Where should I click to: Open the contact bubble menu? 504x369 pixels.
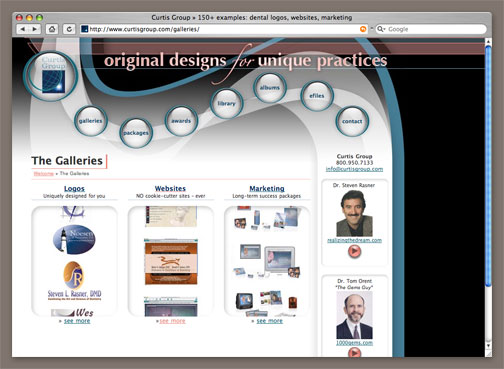click(352, 121)
